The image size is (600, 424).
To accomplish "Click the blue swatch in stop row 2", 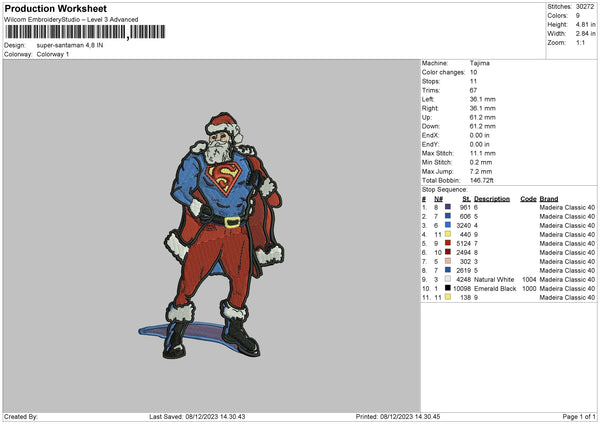I will [448, 216].
